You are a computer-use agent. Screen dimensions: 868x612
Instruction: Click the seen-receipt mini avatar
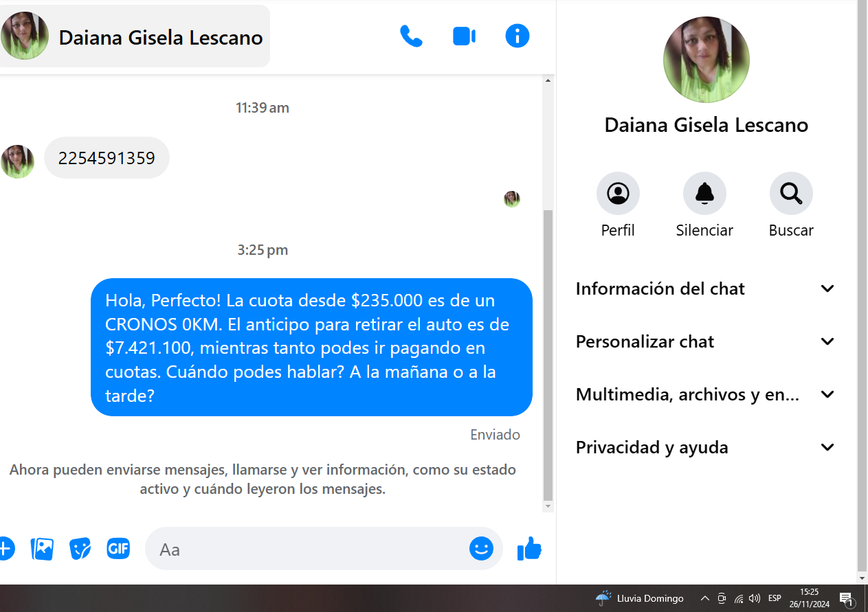(x=512, y=199)
